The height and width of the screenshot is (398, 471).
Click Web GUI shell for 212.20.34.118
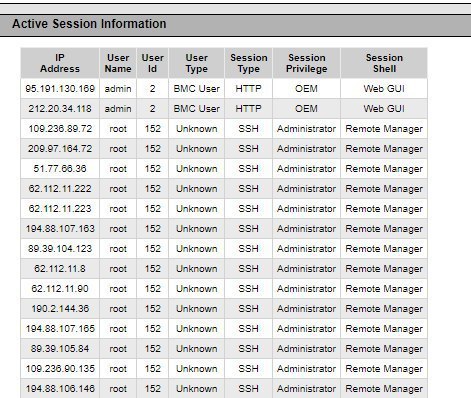point(384,109)
